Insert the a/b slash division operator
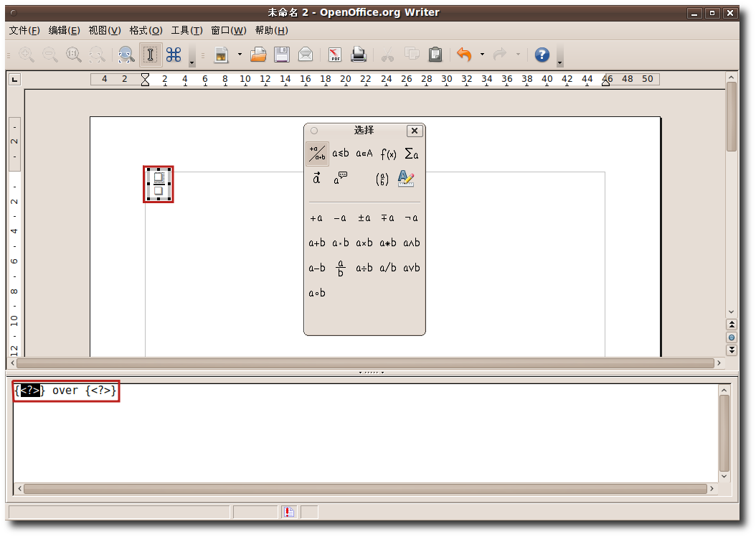 point(387,268)
